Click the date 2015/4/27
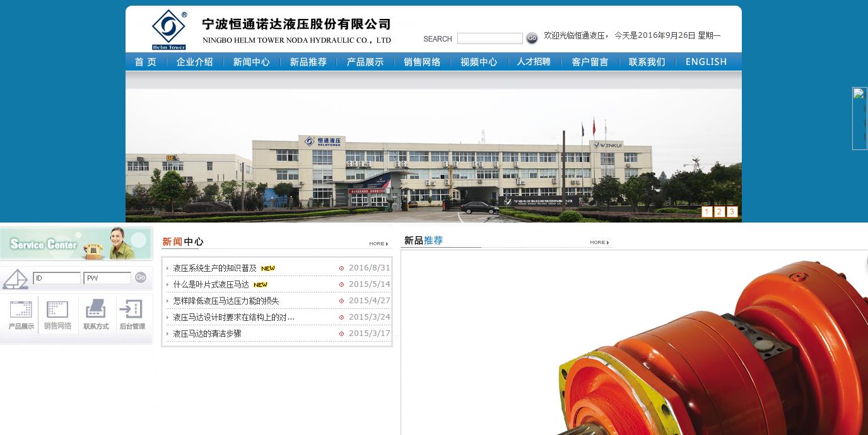The height and width of the screenshot is (435, 868). tap(370, 301)
